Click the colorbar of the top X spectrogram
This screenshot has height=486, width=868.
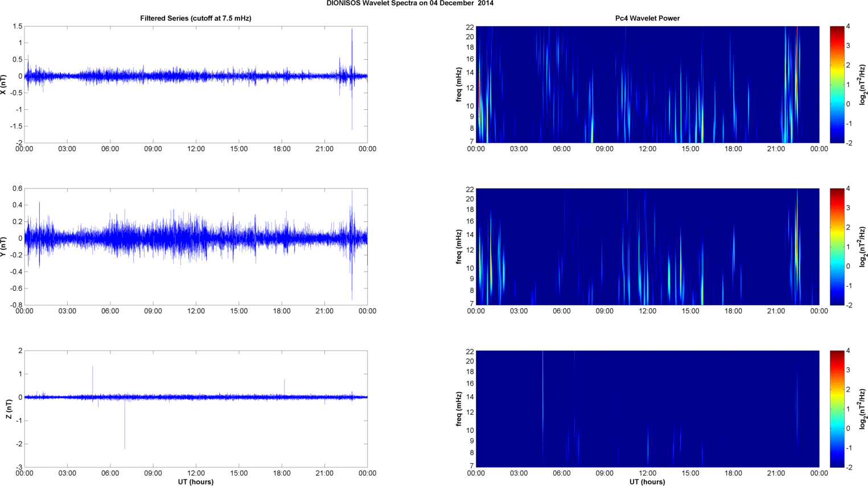(x=836, y=84)
